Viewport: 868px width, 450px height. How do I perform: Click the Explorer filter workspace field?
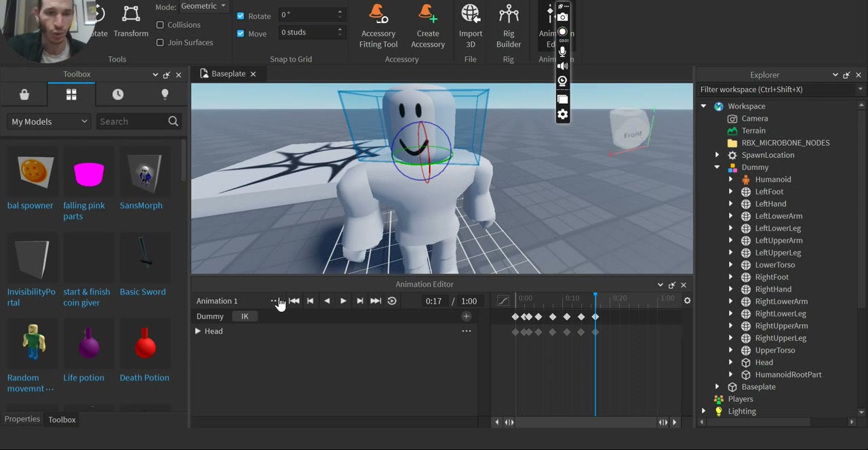coord(776,89)
